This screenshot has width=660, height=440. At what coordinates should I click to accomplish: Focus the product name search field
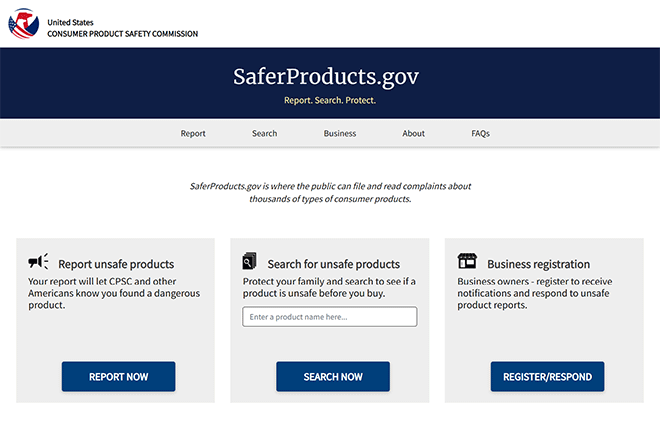click(x=330, y=317)
